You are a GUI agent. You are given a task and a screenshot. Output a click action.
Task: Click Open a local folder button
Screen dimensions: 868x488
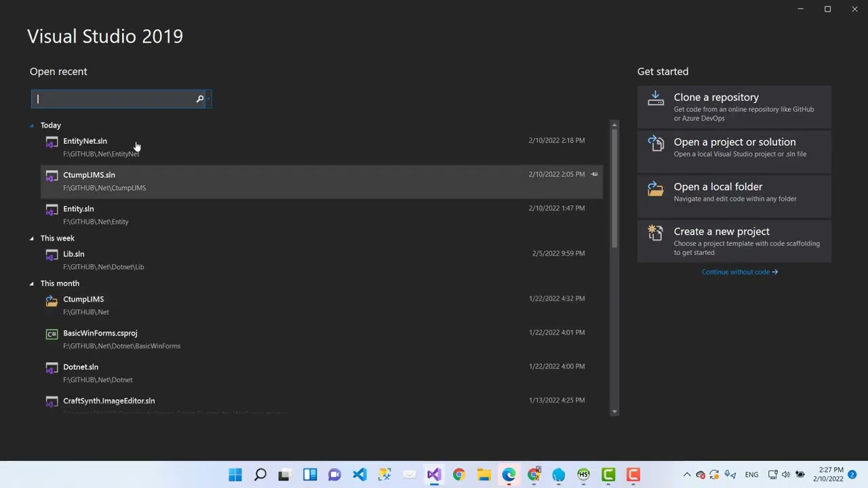click(734, 197)
